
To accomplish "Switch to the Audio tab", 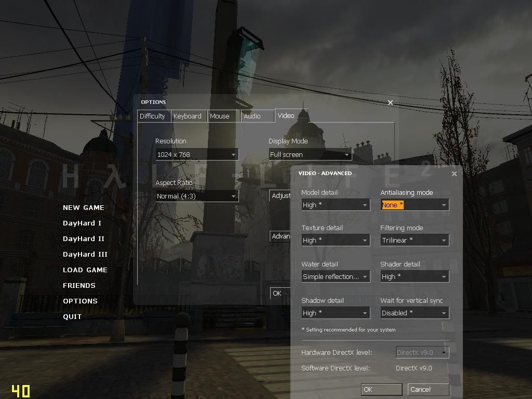I will [x=258, y=116].
